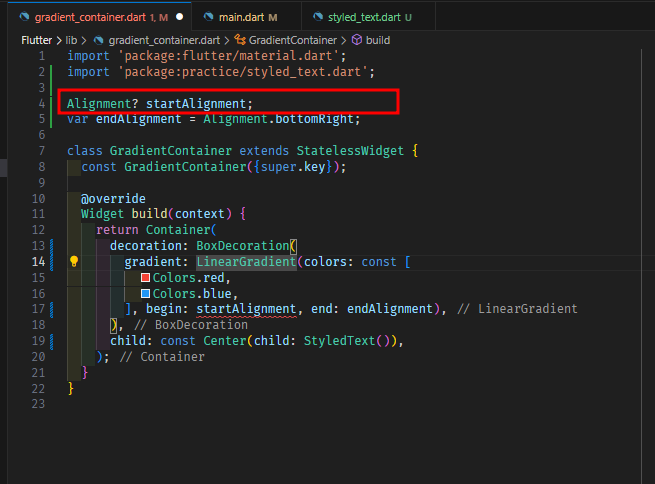
Task: Click StyledText() on line 19
Action: pyautogui.click(x=349, y=341)
